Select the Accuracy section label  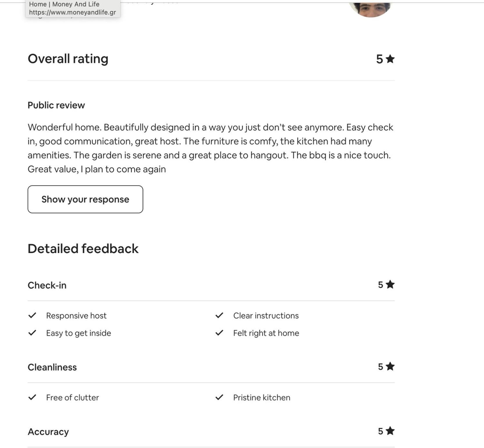(48, 432)
